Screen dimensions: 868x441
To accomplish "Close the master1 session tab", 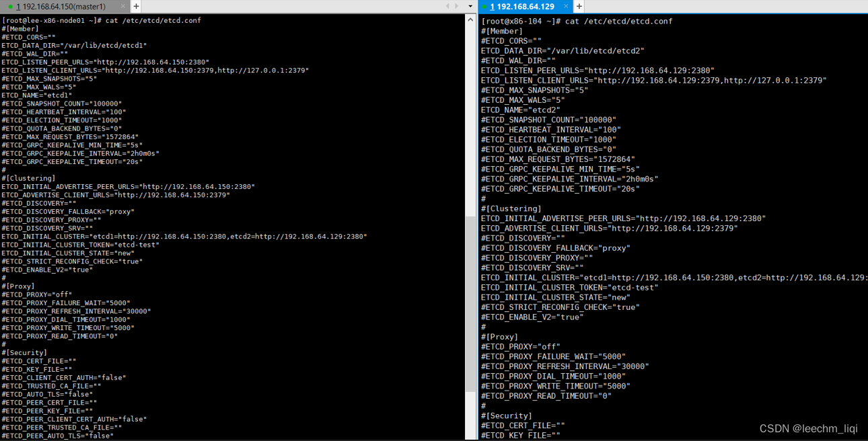I will (122, 6).
